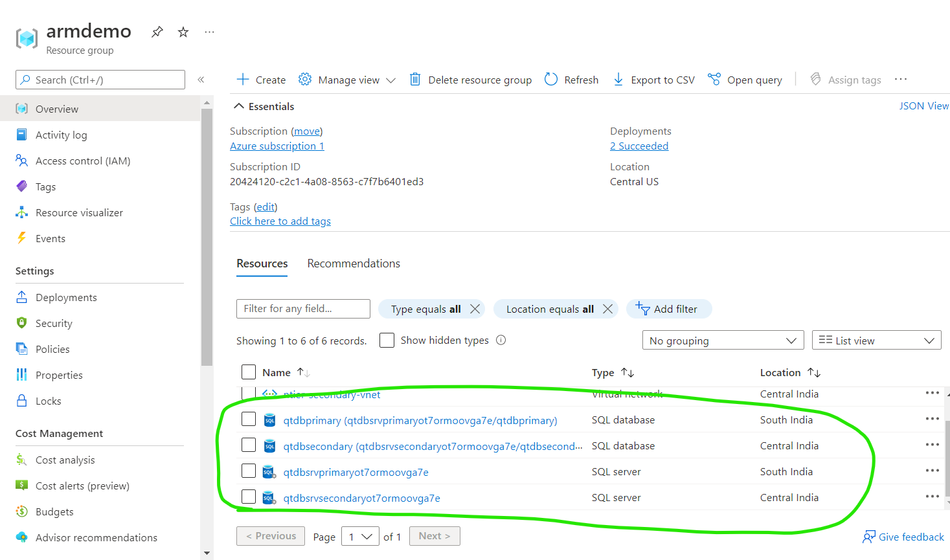The image size is (950, 560).
Task: Switch to the Recommendations tab
Action: (x=354, y=263)
